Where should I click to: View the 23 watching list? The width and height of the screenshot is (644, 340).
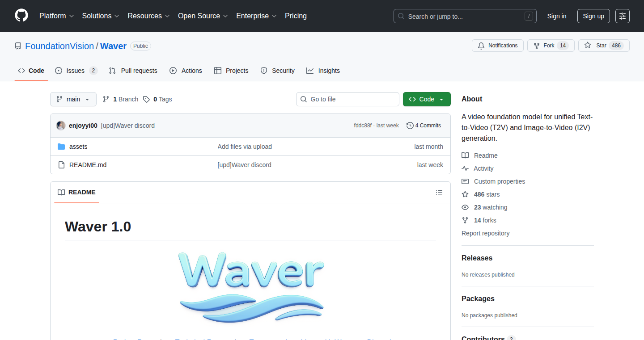coord(484,207)
